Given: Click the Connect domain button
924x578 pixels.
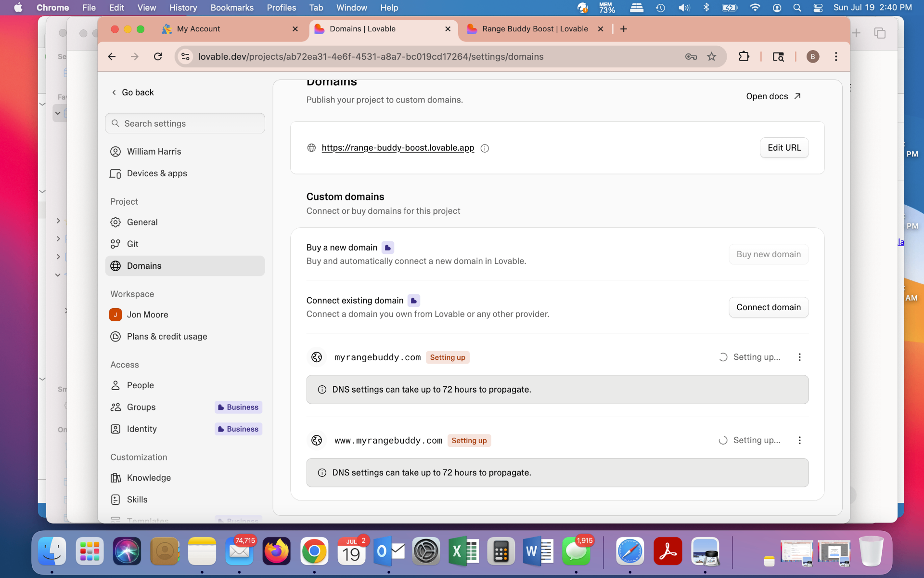Looking at the screenshot, I should pos(769,307).
